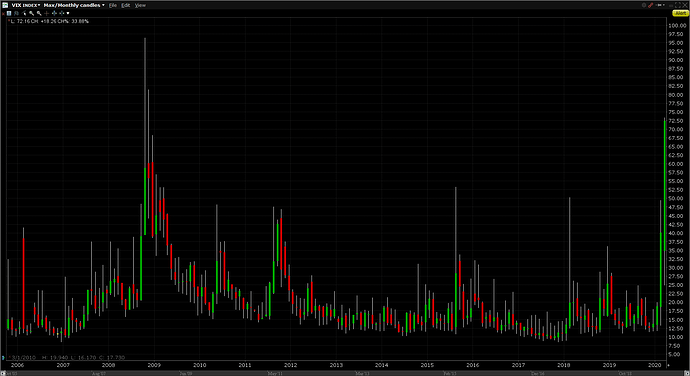Click the red wrench configure icon
690x376 pixels.
pyautogui.click(x=650, y=5)
